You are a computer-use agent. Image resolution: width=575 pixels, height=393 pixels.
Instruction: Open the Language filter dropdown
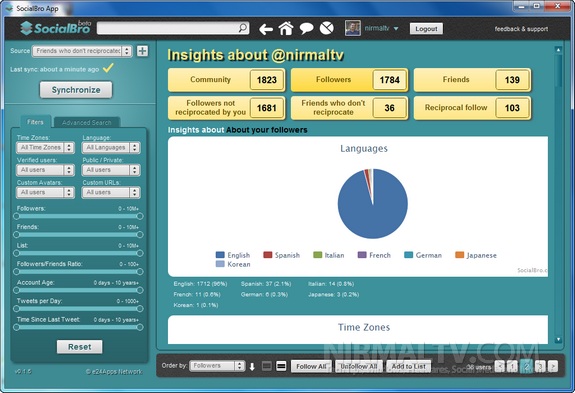[x=111, y=147]
